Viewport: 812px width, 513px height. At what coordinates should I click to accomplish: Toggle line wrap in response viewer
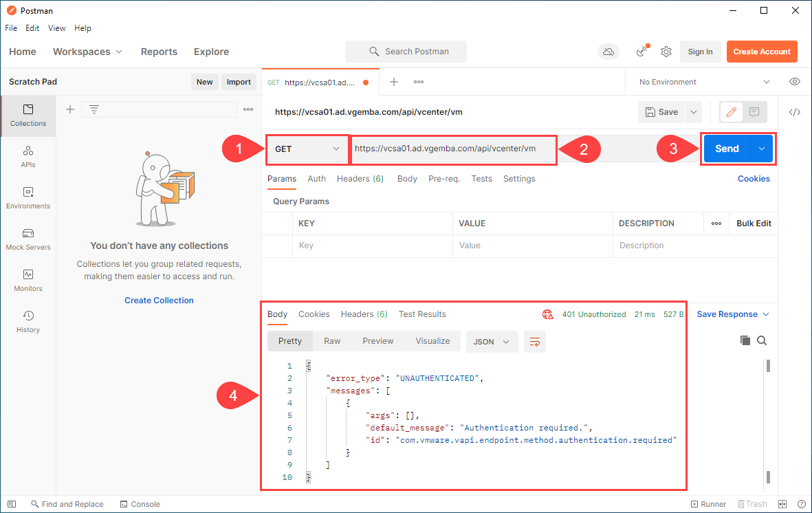pos(534,342)
